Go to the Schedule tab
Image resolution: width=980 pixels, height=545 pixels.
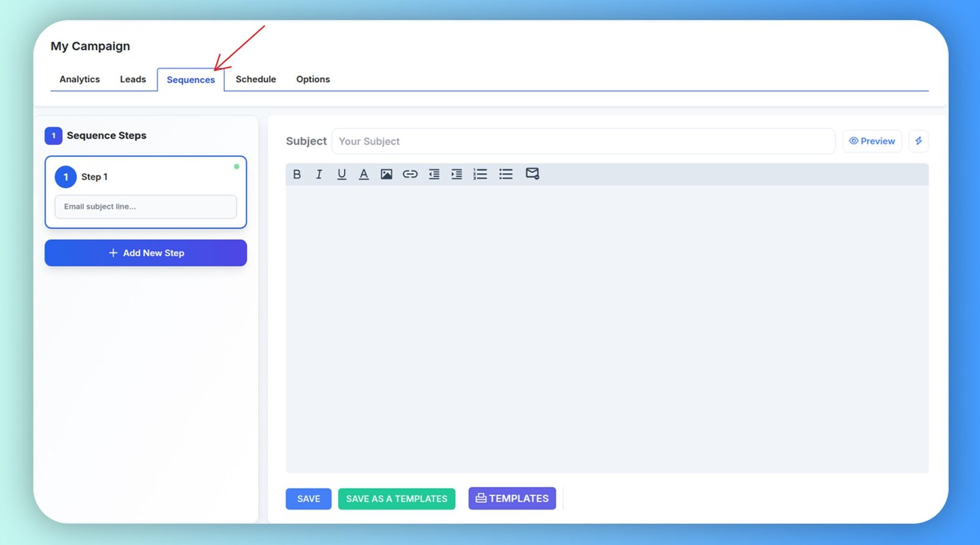coord(255,79)
